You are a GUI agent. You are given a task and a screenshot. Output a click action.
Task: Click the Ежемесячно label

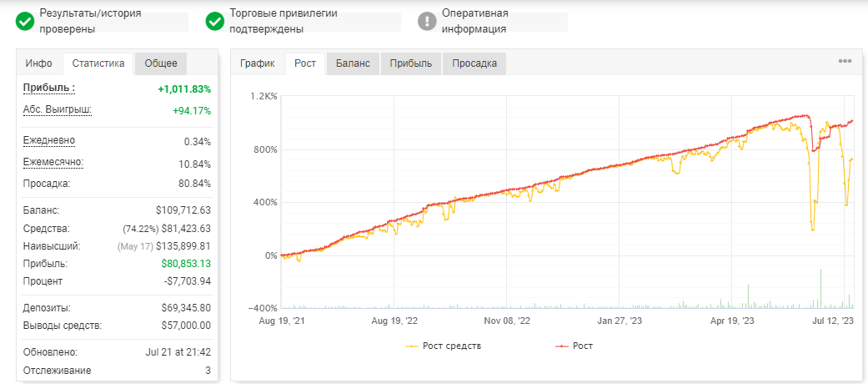pyautogui.click(x=53, y=162)
